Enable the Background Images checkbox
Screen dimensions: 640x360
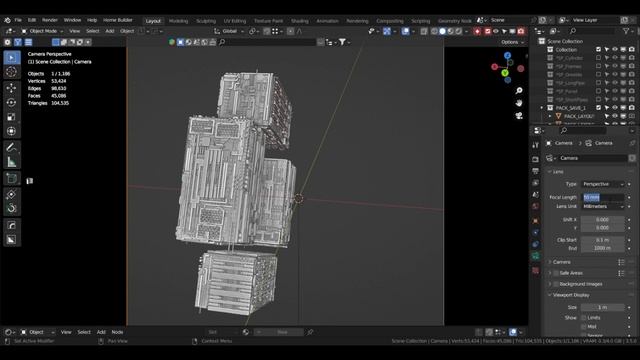[556, 284]
